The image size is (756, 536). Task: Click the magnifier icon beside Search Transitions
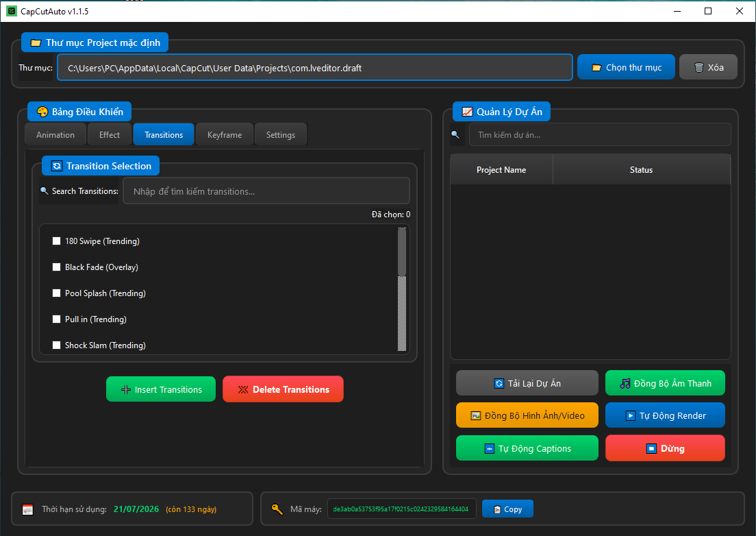(x=45, y=191)
